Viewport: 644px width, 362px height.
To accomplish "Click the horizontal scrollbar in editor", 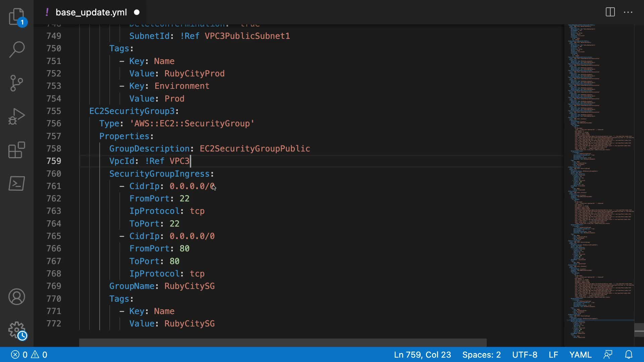I will [x=282, y=342].
